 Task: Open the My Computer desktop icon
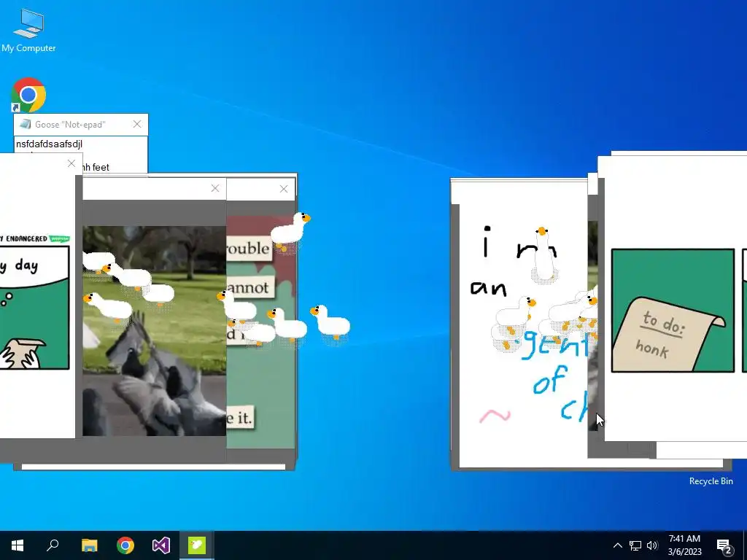point(28,29)
